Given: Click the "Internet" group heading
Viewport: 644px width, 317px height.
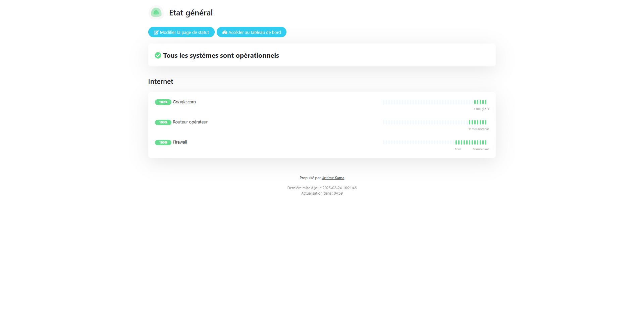Looking at the screenshot, I should [161, 82].
